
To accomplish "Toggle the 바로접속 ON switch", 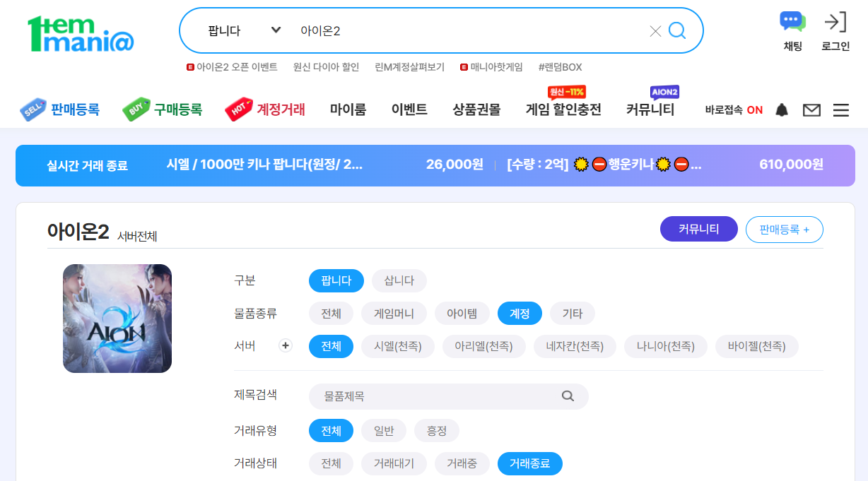I will (x=734, y=110).
